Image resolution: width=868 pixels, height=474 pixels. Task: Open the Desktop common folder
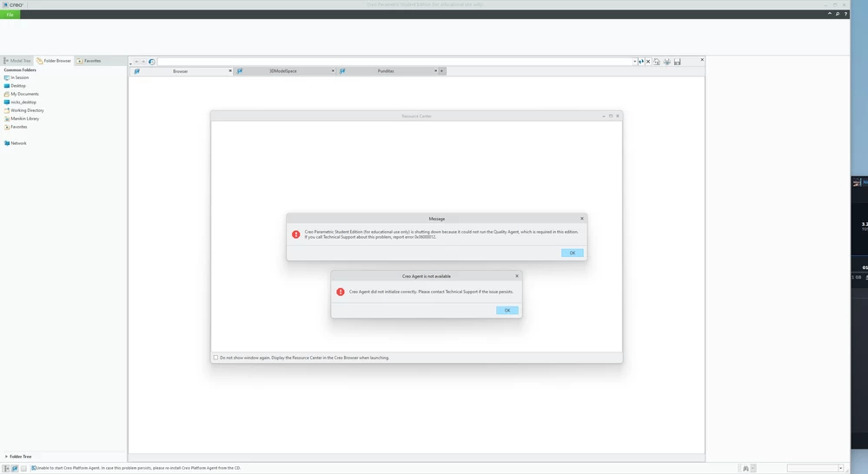click(15, 86)
